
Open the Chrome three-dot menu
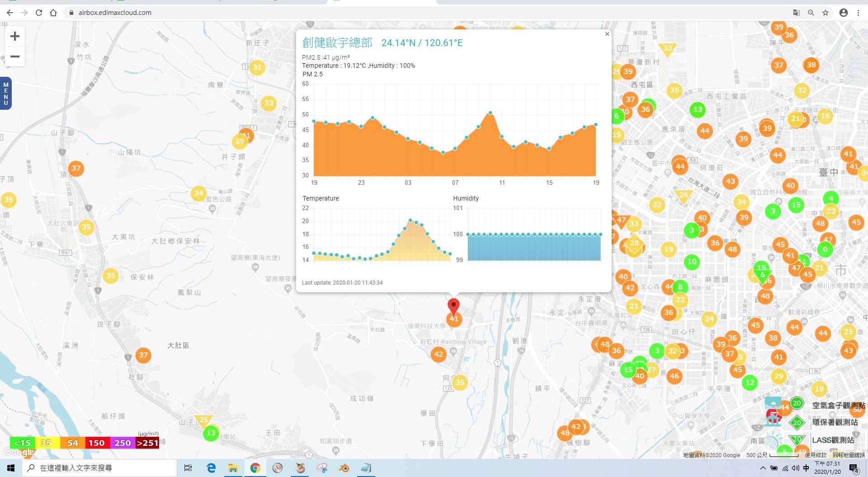858,13
